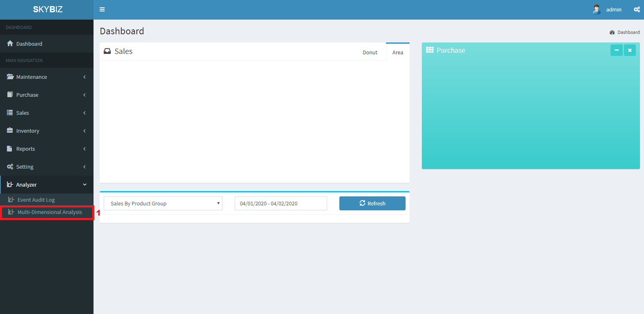Screen dimensions: 644x314
Task: Expand the Purchase sidebar menu
Action: click(x=47, y=95)
